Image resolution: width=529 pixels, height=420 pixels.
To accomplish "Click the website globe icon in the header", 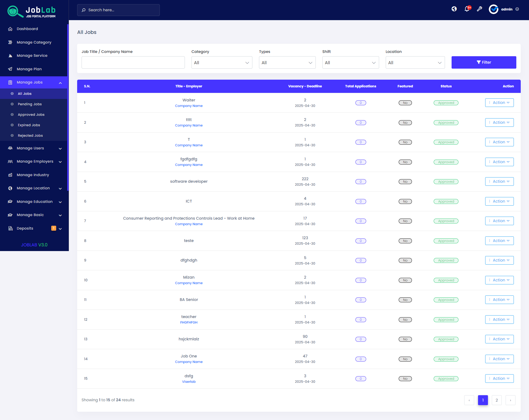I will 454,9.
